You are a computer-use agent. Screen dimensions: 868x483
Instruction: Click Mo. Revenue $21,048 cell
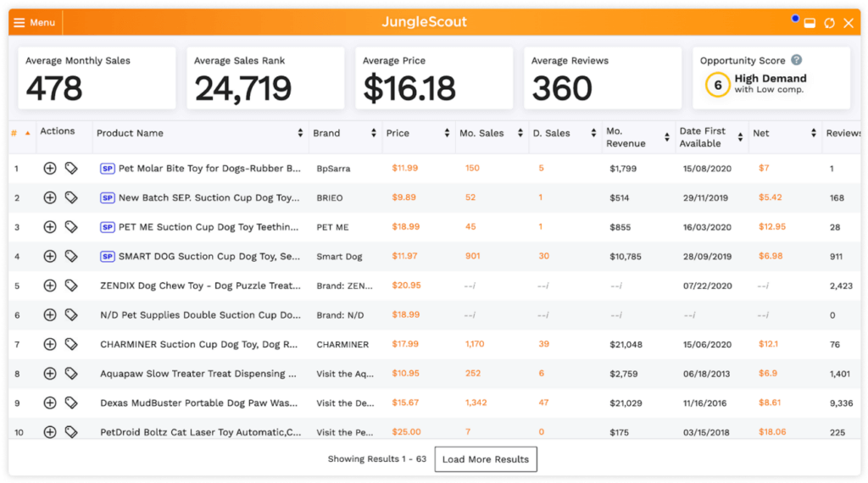click(626, 344)
